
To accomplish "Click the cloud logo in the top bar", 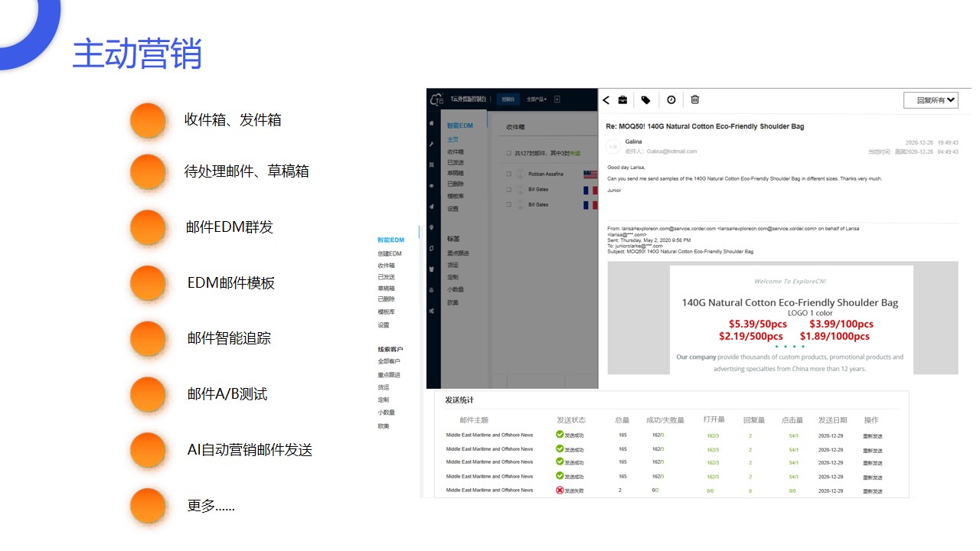I will tap(436, 99).
